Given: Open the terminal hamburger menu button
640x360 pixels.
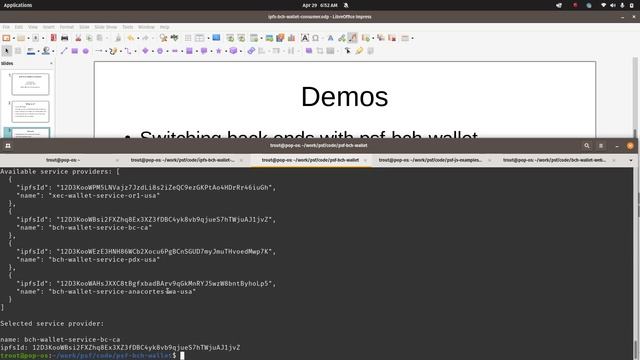Looking at the screenshot, I should coord(601,146).
